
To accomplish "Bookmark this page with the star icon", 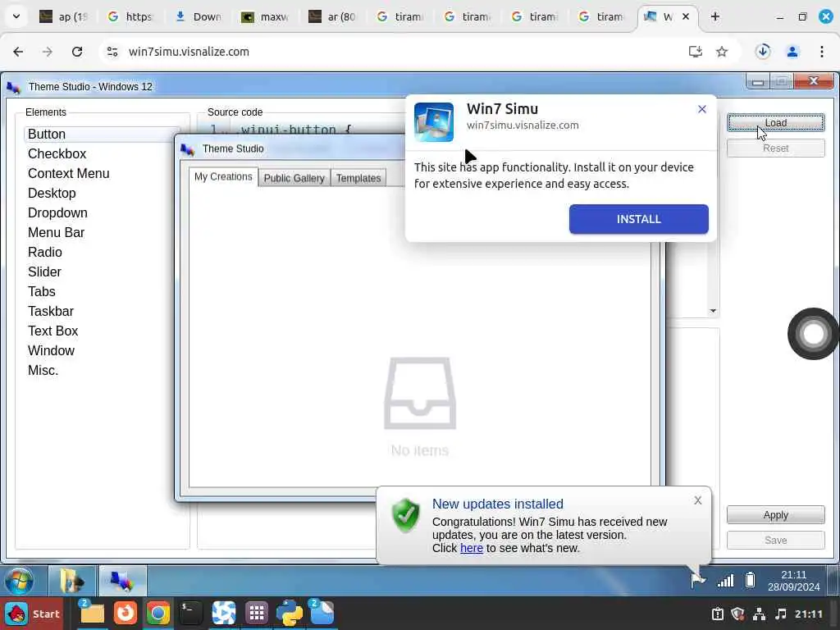I will 722,52.
